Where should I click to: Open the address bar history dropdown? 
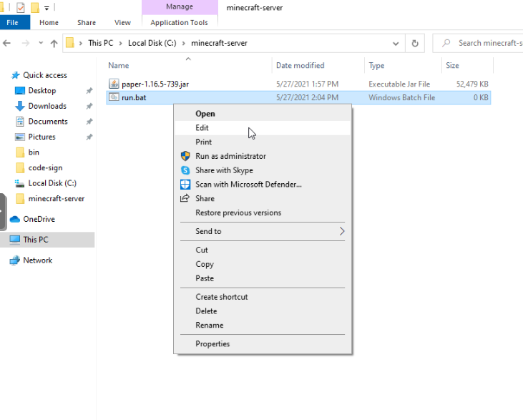pyautogui.click(x=396, y=44)
